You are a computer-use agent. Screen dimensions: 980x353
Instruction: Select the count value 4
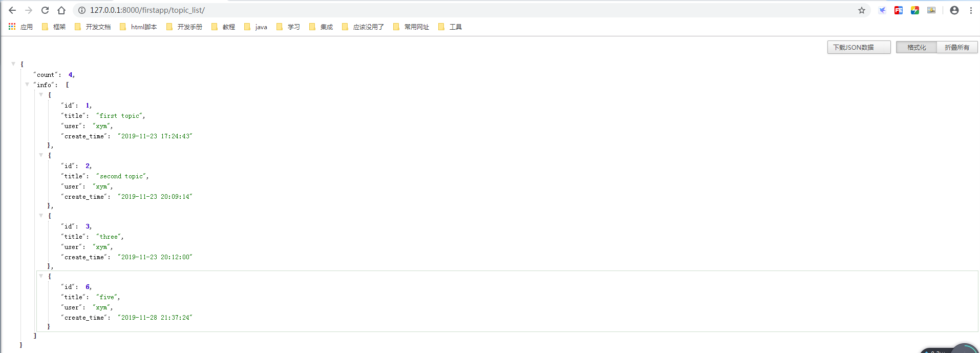click(x=70, y=75)
